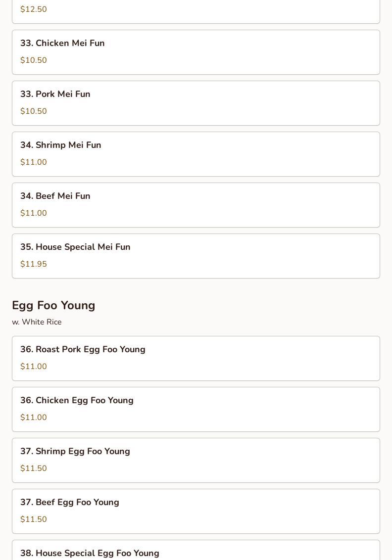Click $10.50 price under Chicken Mei Fun
This screenshot has height=560, width=392.
pos(34,60)
